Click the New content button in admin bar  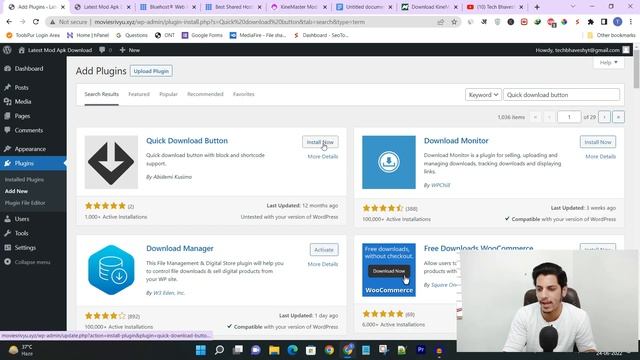[x=130, y=50]
